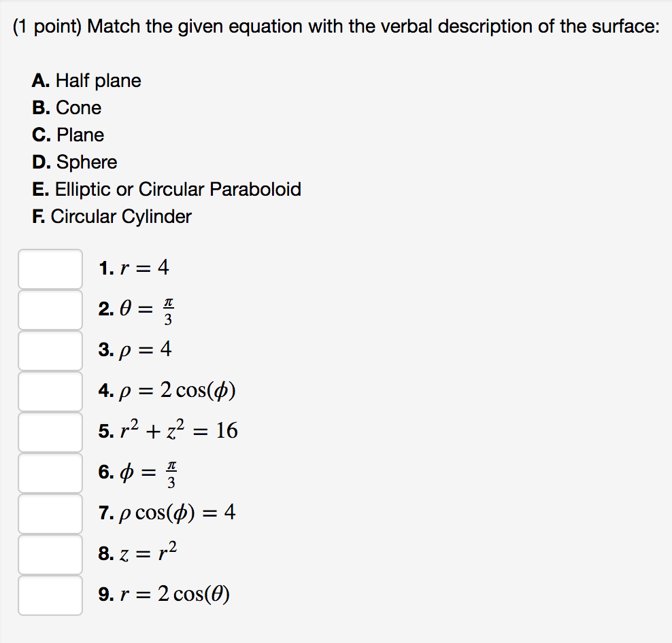Image resolution: width=672 pixels, height=643 pixels.
Task: Click the answer box for ρ = 2cos(φ)
Action: tap(50, 392)
